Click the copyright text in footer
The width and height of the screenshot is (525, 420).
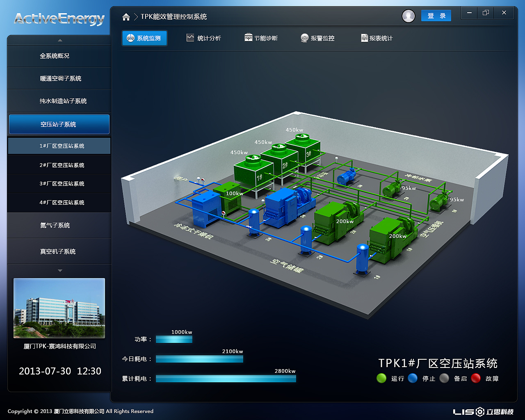[80, 411]
